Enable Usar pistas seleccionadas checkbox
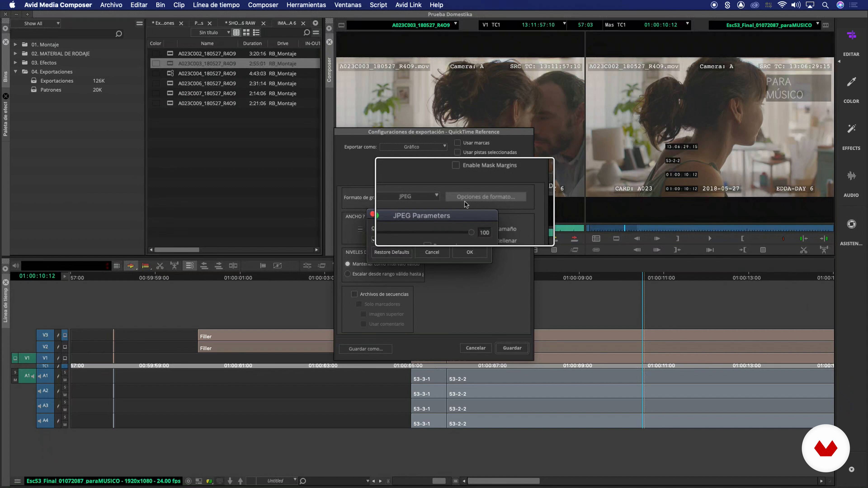 pos(457,152)
